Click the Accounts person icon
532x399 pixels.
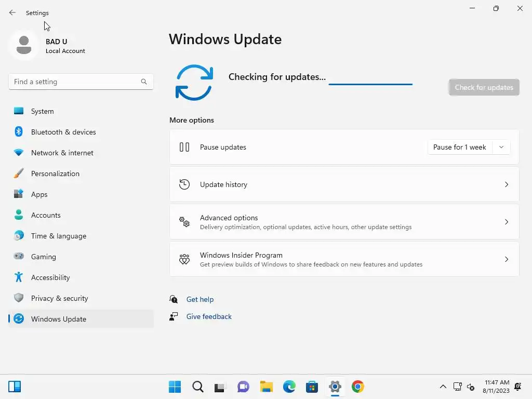click(19, 215)
